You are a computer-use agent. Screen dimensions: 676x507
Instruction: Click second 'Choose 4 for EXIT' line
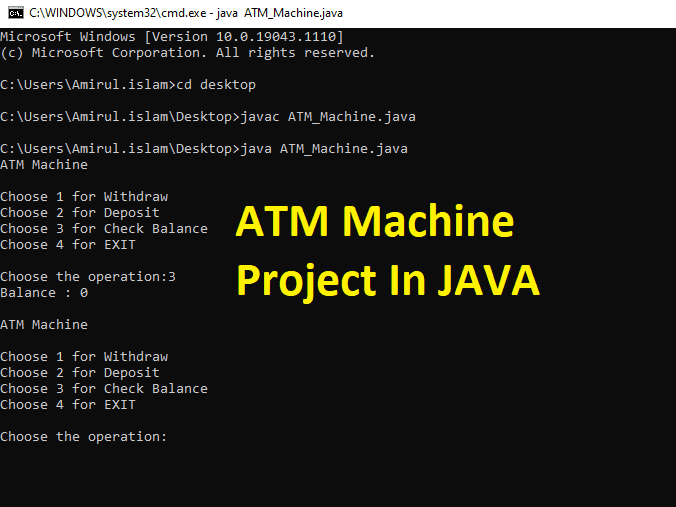(68, 404)
